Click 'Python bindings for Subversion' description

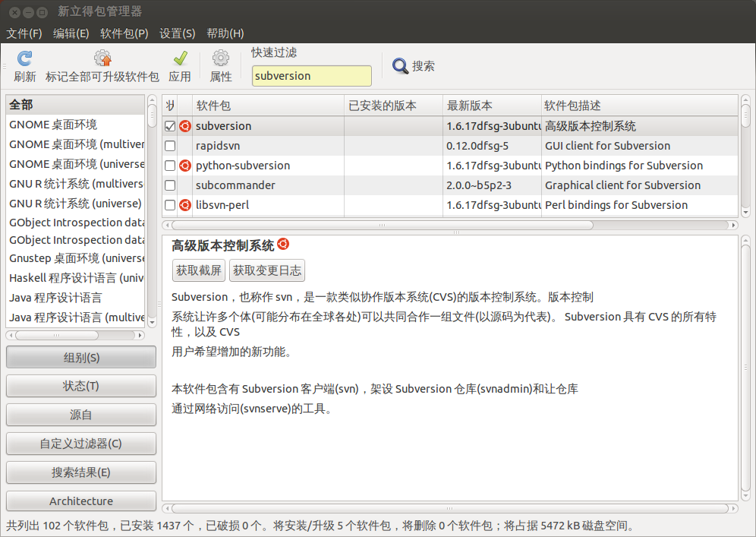click(x=624, y=166)
